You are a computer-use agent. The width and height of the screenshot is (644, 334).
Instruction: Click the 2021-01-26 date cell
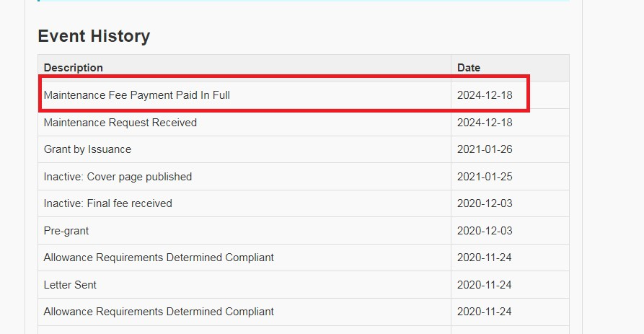[485, 149]
